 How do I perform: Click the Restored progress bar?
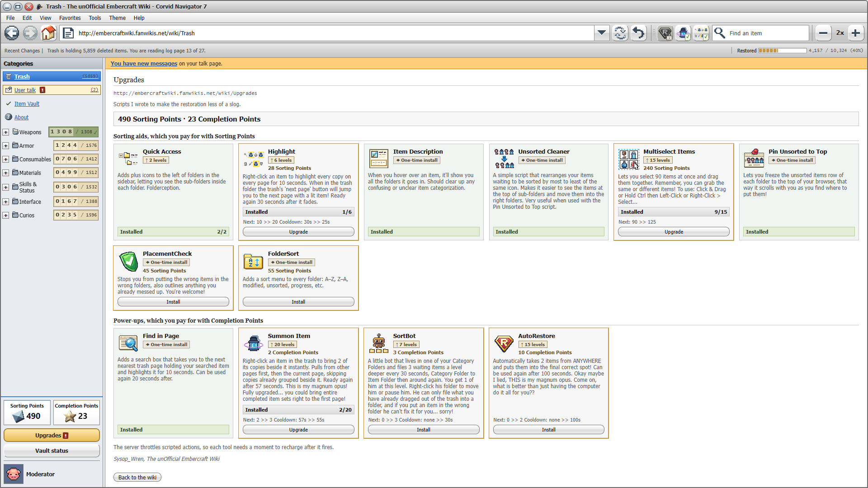(x=782, y=51)
